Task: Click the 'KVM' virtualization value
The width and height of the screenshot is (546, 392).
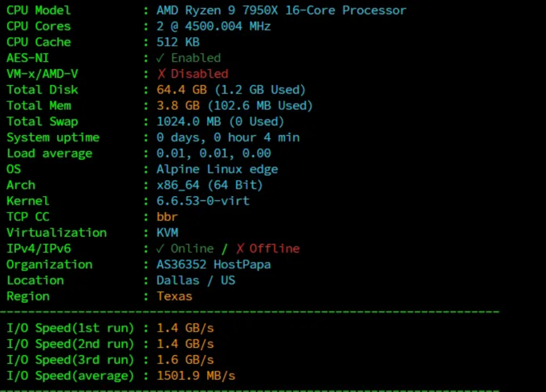Action: tap(167, 233)
